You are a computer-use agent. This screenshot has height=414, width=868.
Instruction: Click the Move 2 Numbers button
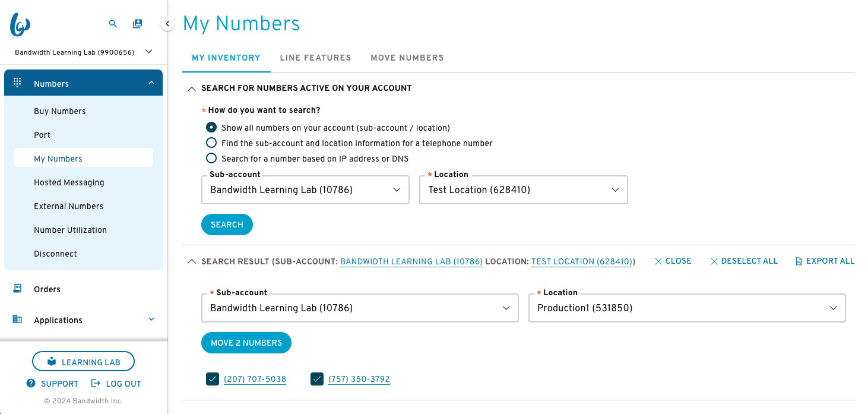tap(246, 343)
